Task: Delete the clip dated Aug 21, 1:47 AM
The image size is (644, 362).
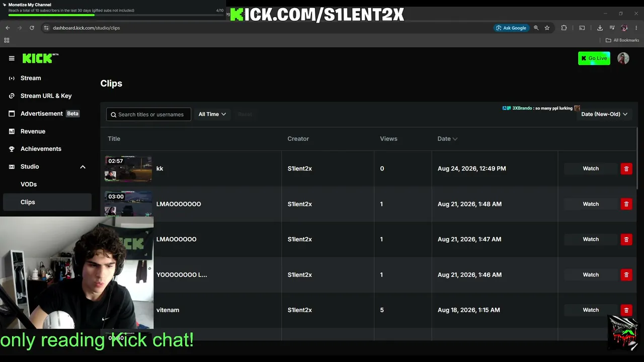Action: 626,239
